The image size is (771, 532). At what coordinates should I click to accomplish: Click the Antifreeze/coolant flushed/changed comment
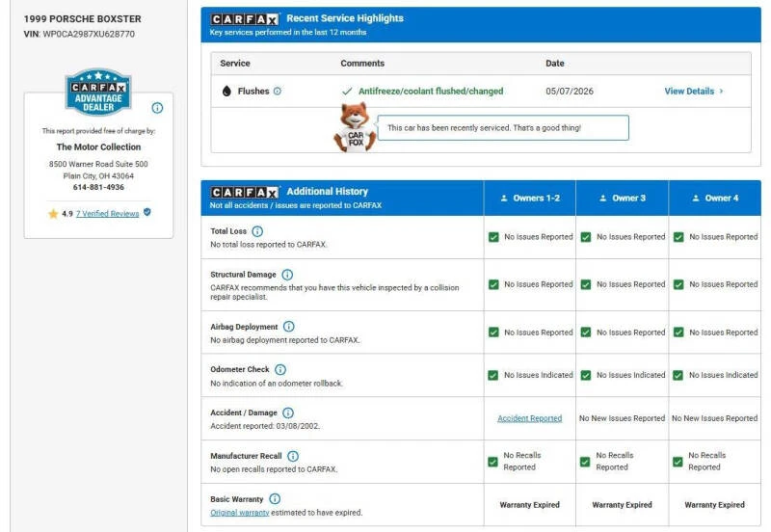point(431,91)
